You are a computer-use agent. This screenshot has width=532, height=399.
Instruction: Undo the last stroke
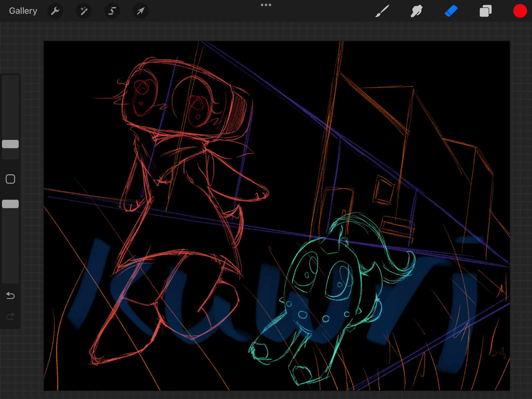pos(10,295)
